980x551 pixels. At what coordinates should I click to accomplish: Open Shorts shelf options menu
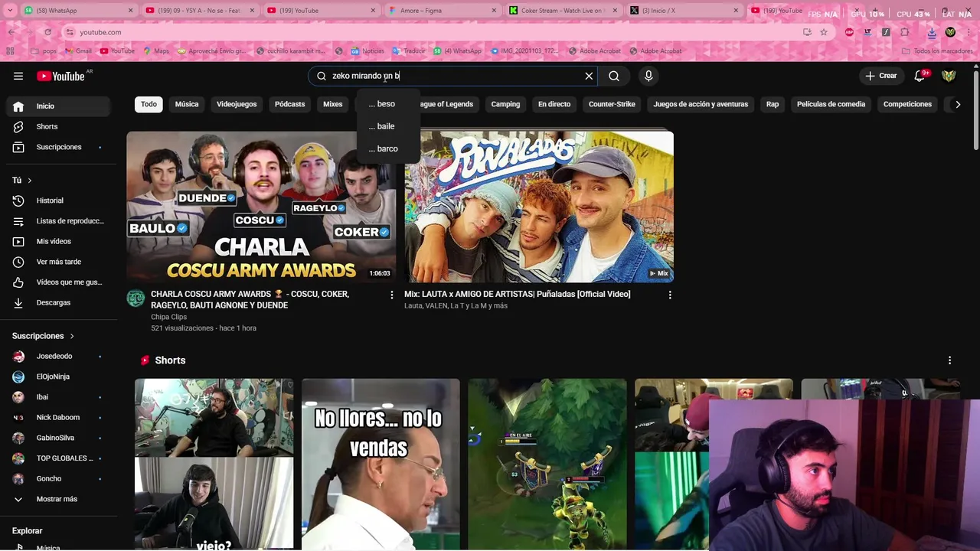(x=949, y=360)
